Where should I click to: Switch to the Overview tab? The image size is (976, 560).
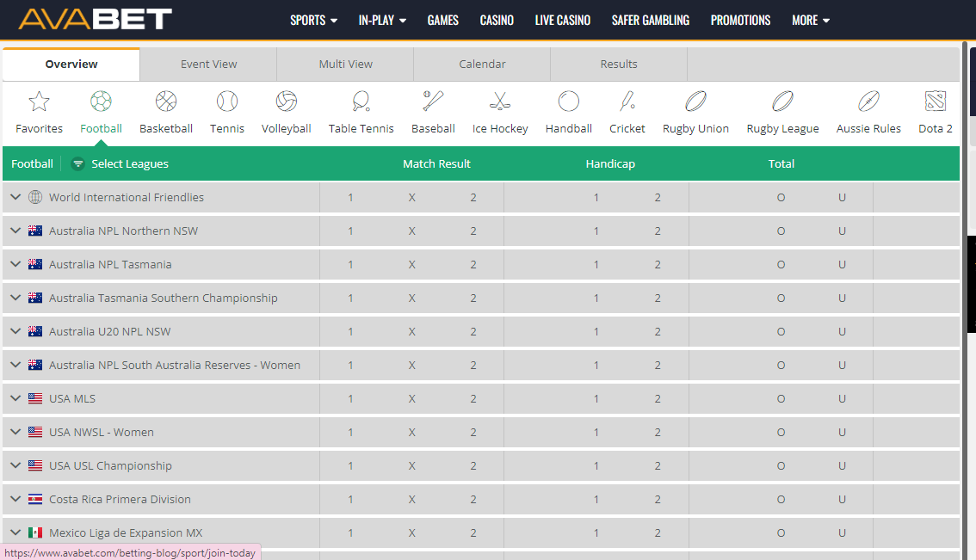(71, 65)
